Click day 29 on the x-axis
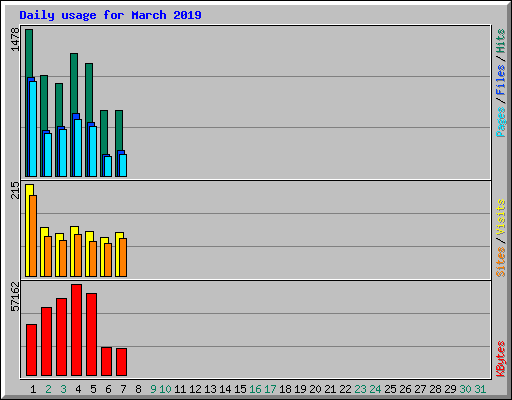This screenshot has height=400, width=512. (450, 389)
